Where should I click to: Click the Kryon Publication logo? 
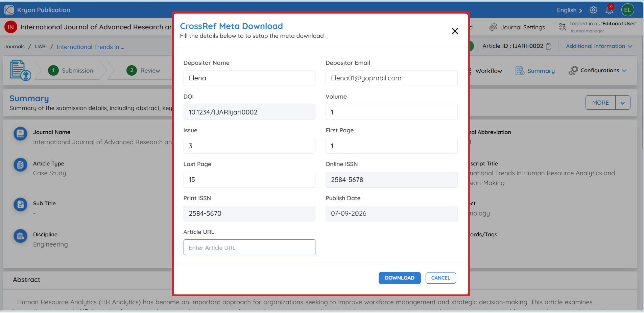click(x=9, y=10)
